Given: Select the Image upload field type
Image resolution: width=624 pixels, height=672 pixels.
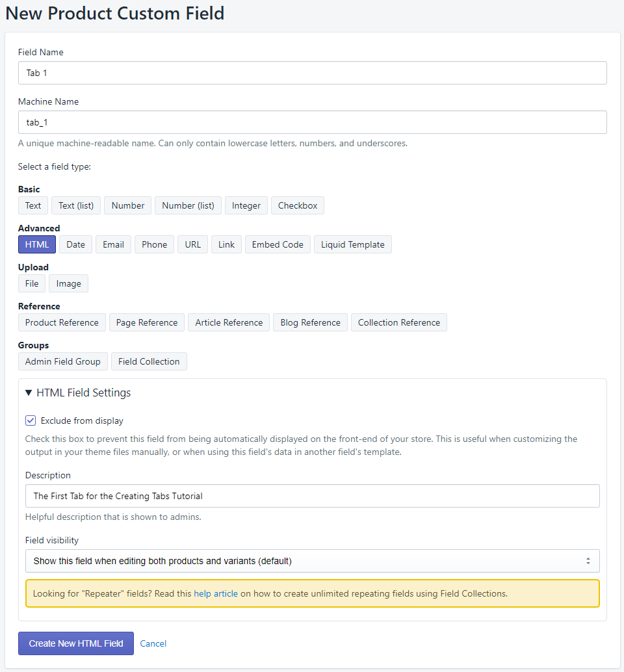Looking at the screenshot, I should (x=68, y=283).
